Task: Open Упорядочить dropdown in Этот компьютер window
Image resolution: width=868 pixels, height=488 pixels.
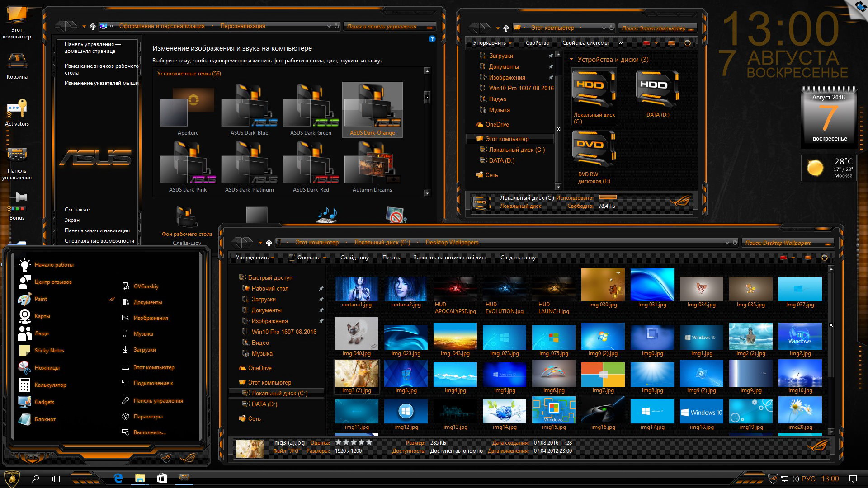Action: tap(492, 43)
